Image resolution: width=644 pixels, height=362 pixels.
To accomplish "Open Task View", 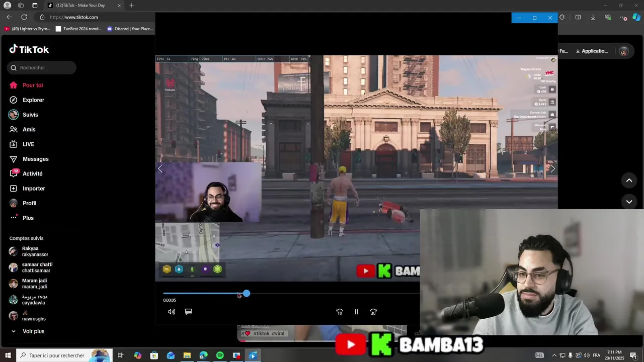I will [x=121, y=355].
